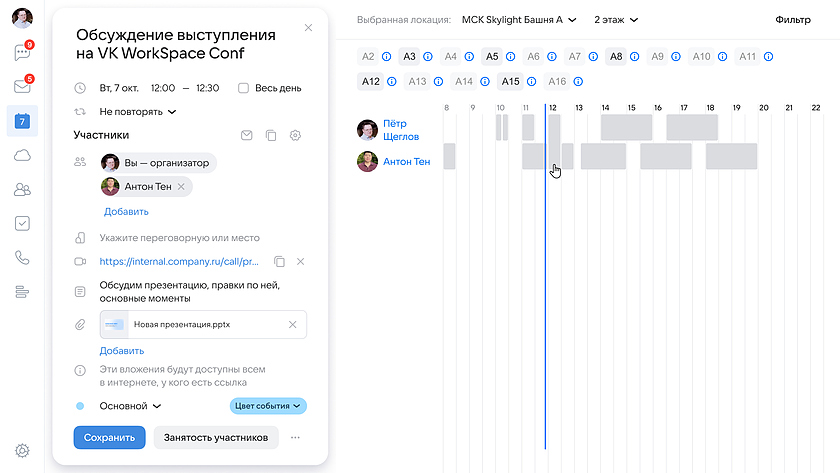Click the "Сохранить" button

click(x=109, y=437)
